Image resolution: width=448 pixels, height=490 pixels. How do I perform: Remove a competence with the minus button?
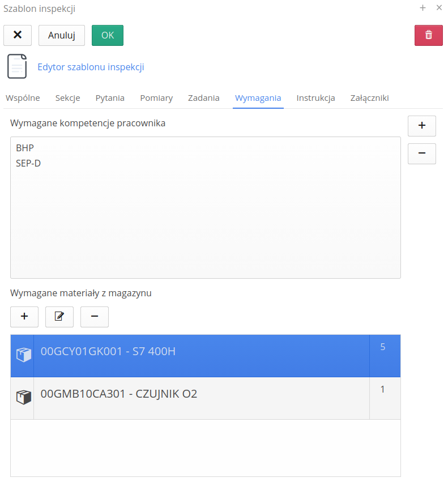422,154
